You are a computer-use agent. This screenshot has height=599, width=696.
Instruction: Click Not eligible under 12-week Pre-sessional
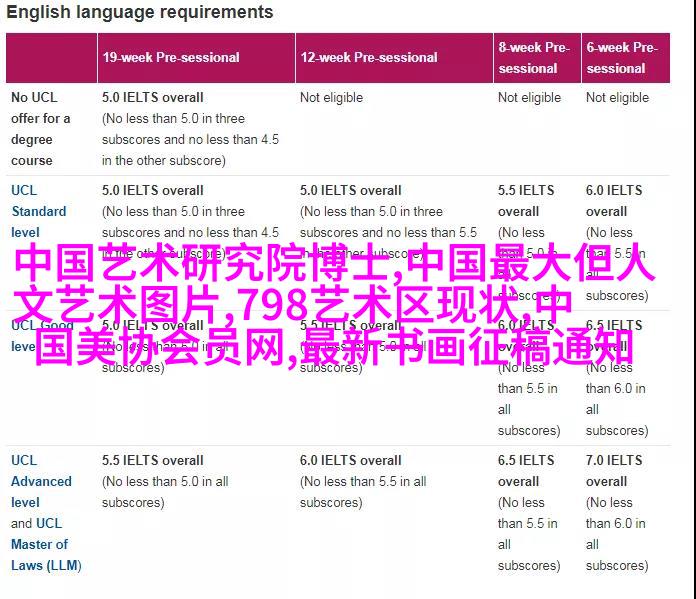pos(332,97)
